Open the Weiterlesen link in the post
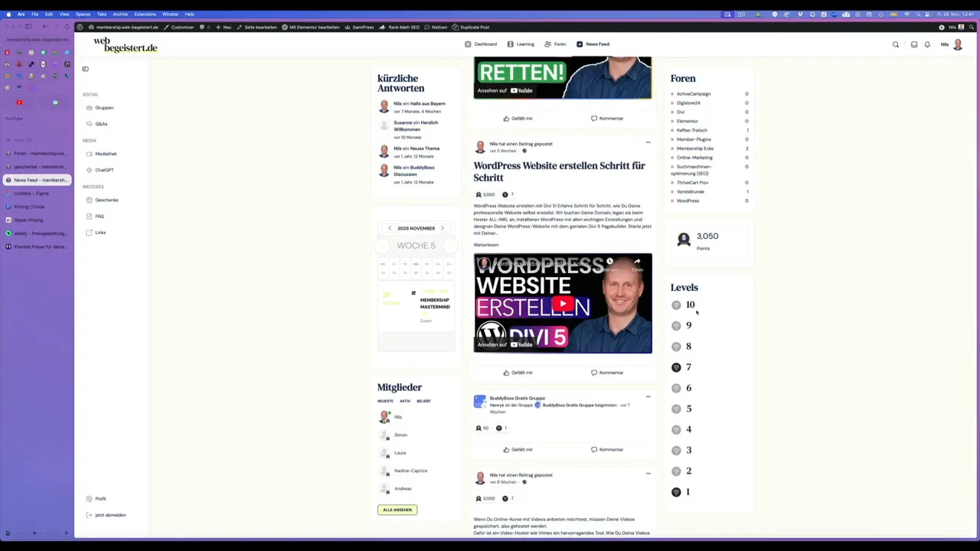 tap(485, 244)
